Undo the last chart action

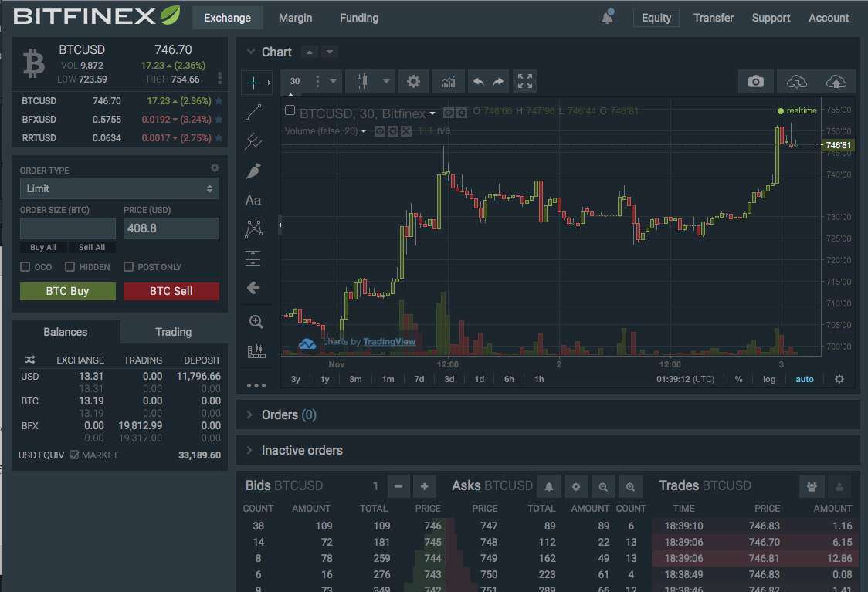pyautogui.click(x=478, y=82)
